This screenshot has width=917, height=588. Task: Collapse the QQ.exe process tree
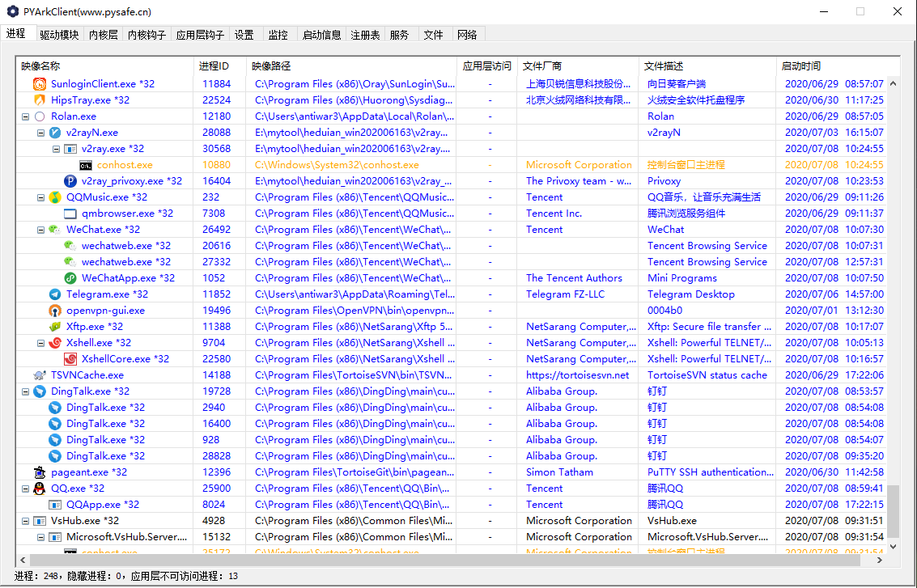tap(25, 489)
